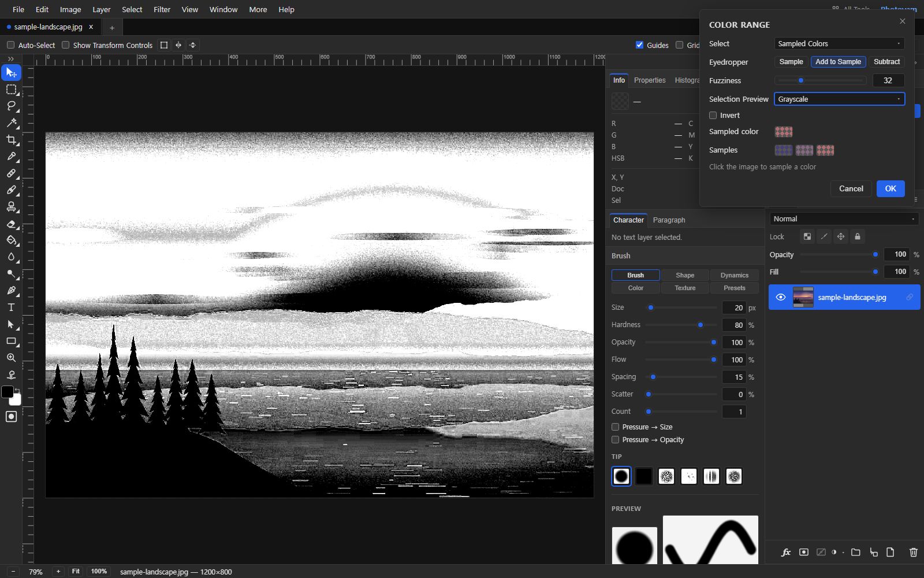Switch to the Paragraph tab
Screen dimensions: 924x578
point(669,220)
